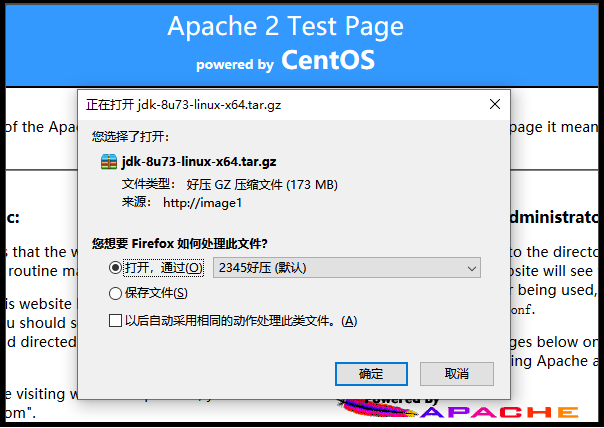Click the 您想要 Firefox 如何处理此文件? label
This screenshot has width=604, height=428.
pos(180,244)
